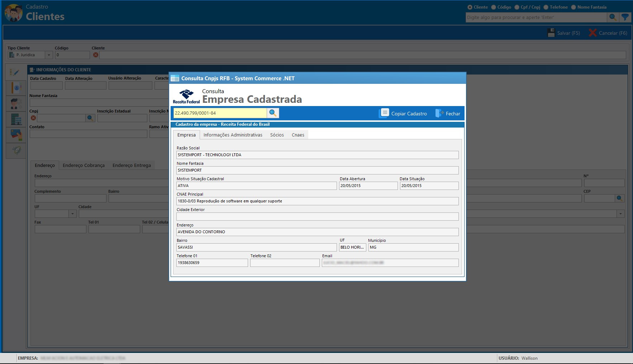The image size is (633, 364).
Task: Click the Razão Social field
Action: 317,155
